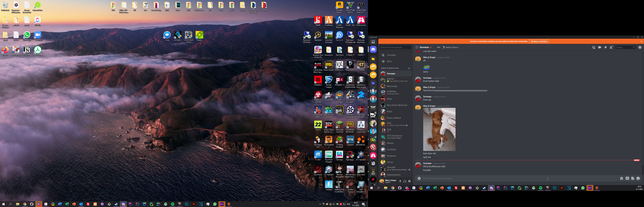The image size is (644, 207).
Task: Open the GIF picker
Action: tap(627, 178)
